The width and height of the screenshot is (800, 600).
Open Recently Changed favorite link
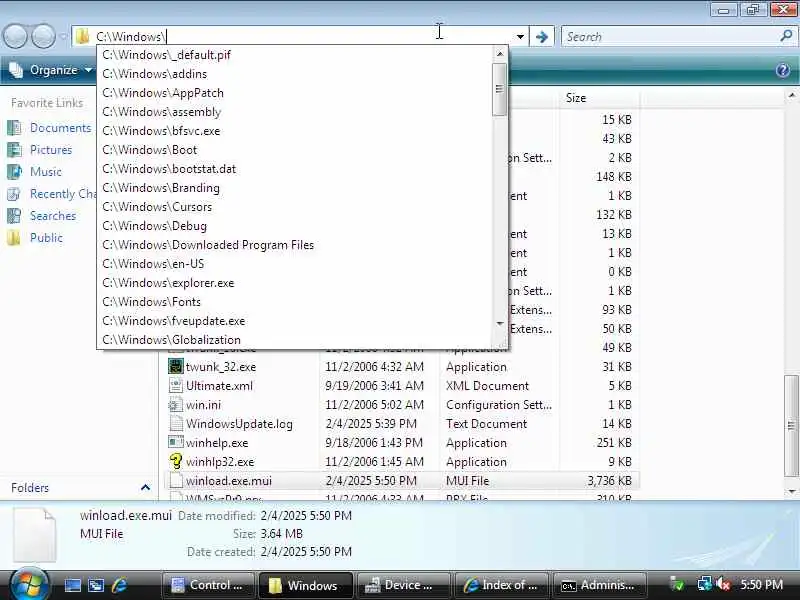63,194
